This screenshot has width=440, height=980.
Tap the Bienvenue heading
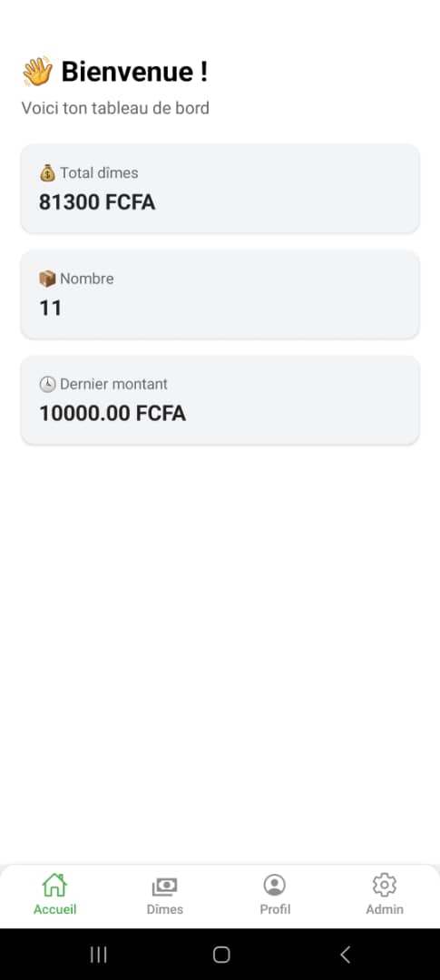pos(134,72)
